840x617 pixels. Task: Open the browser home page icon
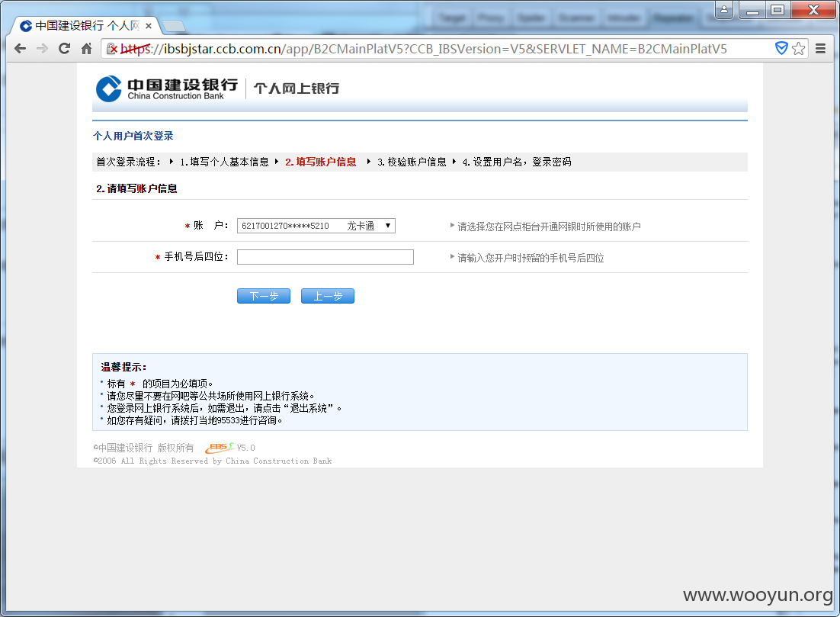coord(86,49)
